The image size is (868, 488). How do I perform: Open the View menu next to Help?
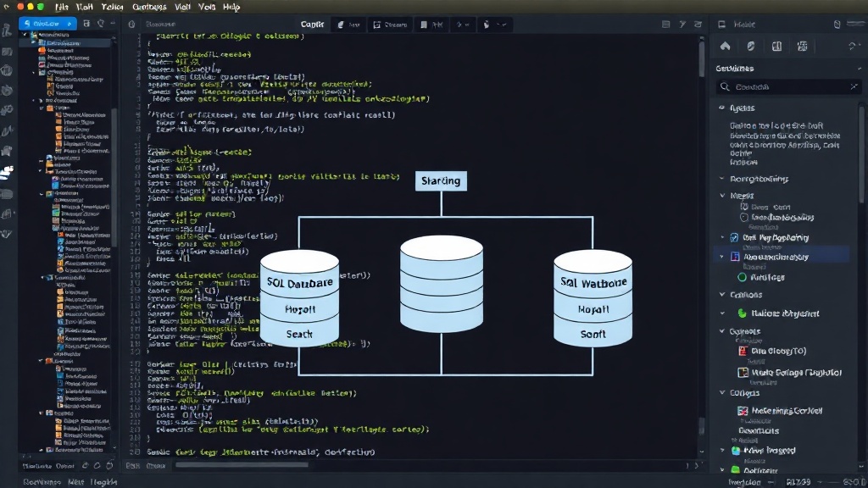click(207, 7)
